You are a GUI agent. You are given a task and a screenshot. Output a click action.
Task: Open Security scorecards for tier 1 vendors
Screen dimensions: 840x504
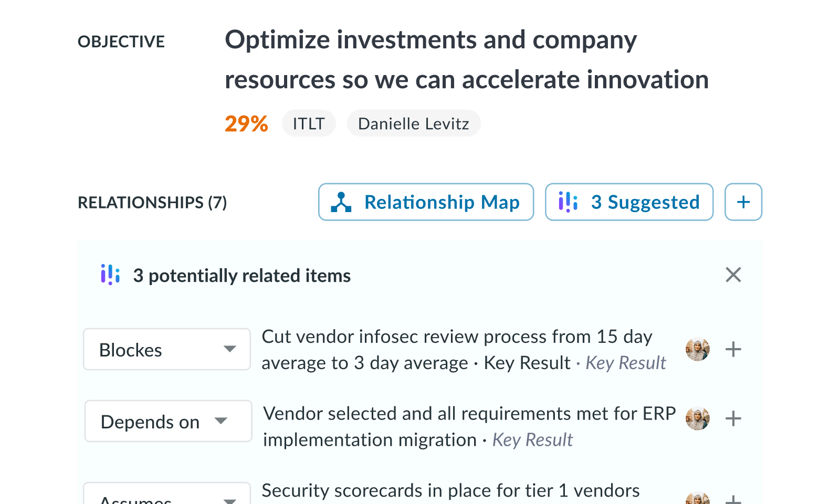tap(450, 490)
